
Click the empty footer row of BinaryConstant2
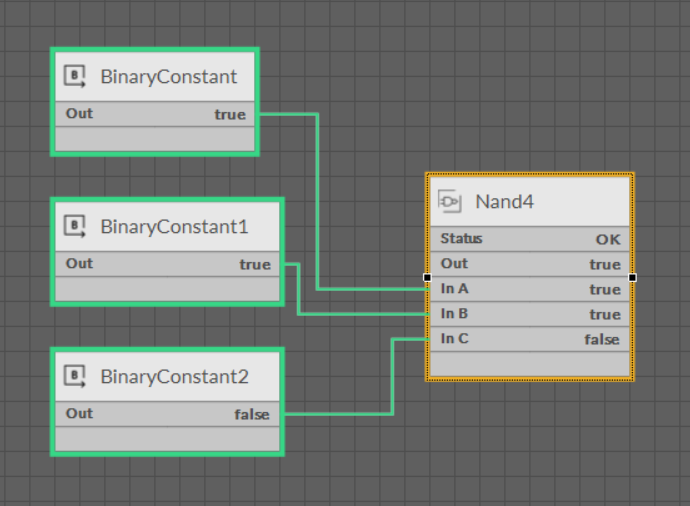click(167, 439)
